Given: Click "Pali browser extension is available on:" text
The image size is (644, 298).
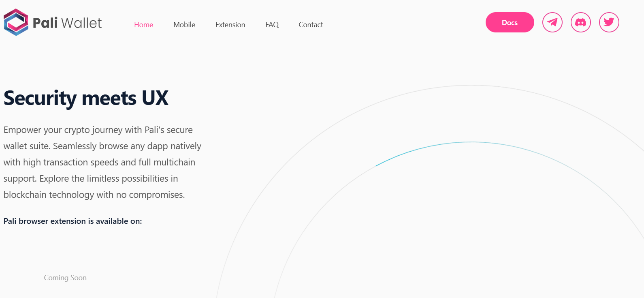Looking at the screenshot, I should (x=73, y=221).
